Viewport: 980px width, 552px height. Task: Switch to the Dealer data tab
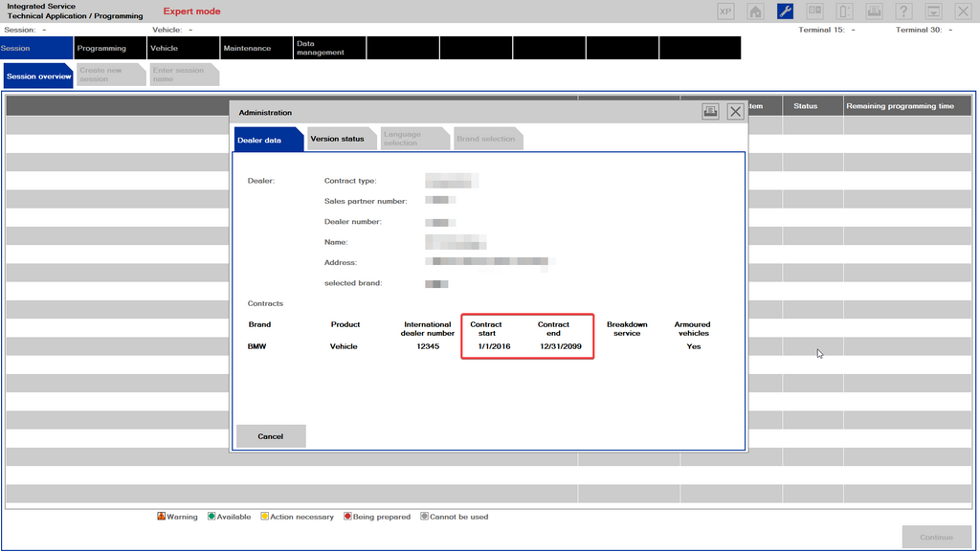[x=268, y=140]
